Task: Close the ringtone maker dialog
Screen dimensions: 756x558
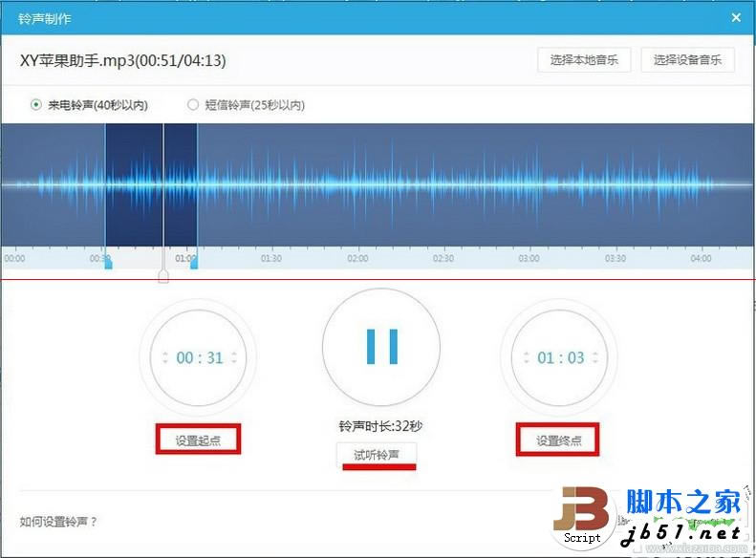Action: pos(735,18)
